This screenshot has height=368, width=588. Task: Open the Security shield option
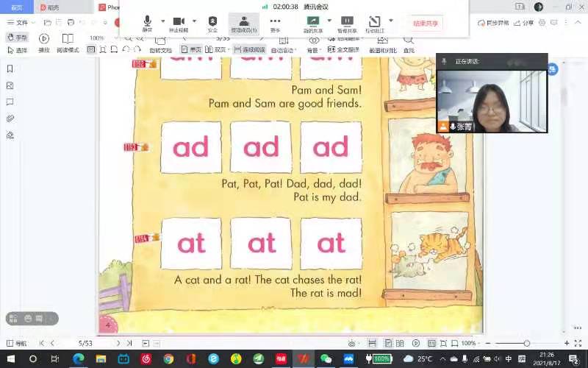coord(212,24)
